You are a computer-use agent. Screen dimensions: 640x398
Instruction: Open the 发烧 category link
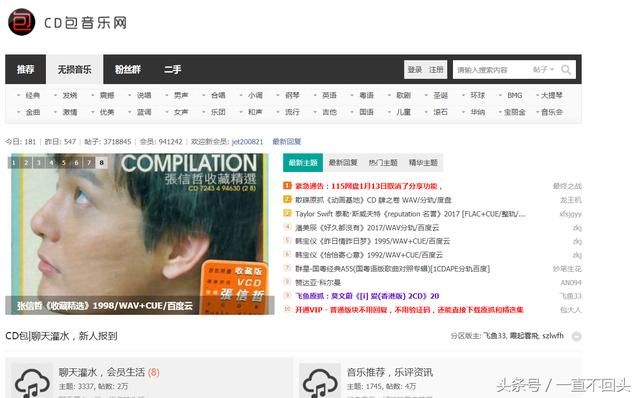tap(70, 96)
